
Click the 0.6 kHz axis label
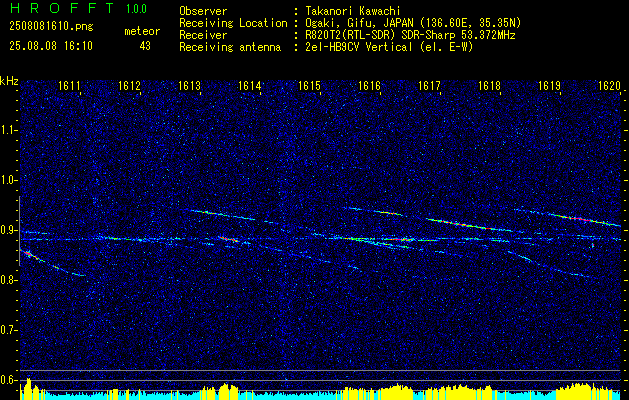8,380
